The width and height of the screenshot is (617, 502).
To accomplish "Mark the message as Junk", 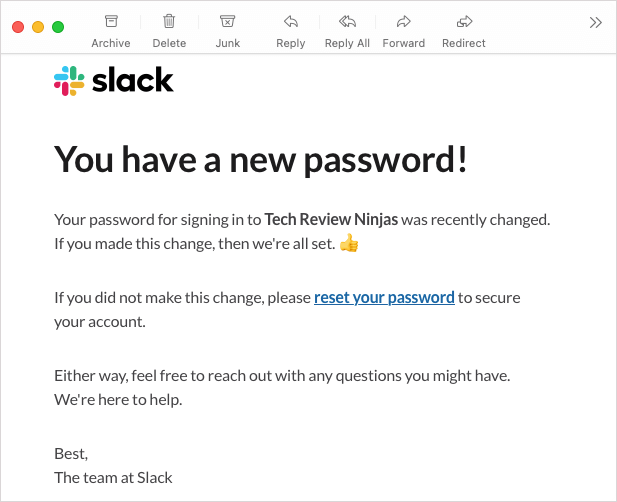I will (x=228, y=21).
